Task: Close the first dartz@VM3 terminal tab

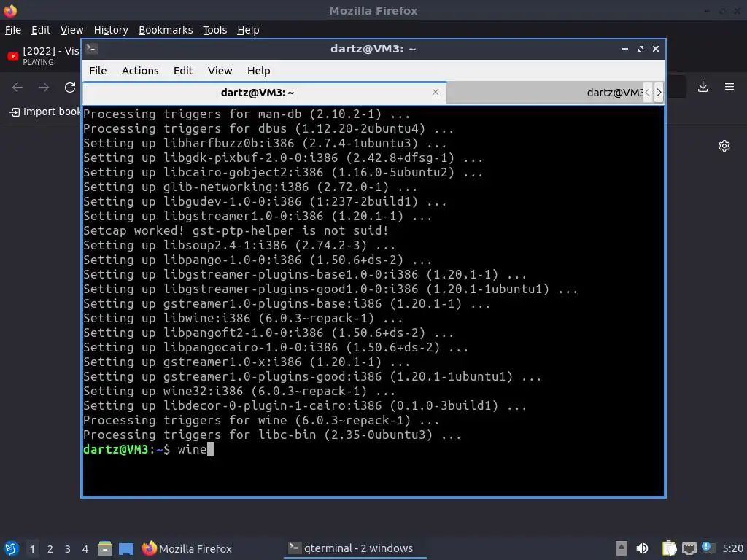Action: click(x=436, y=92)
